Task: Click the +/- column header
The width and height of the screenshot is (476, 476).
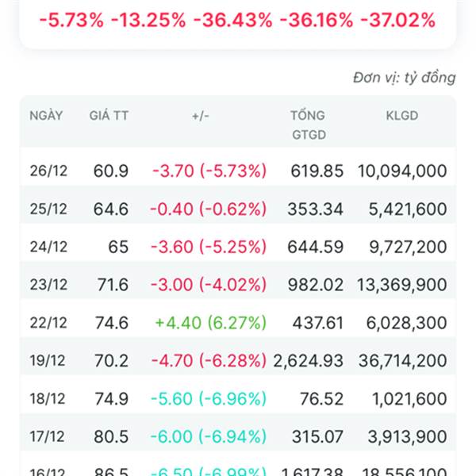Action: [x=201, y=116]
